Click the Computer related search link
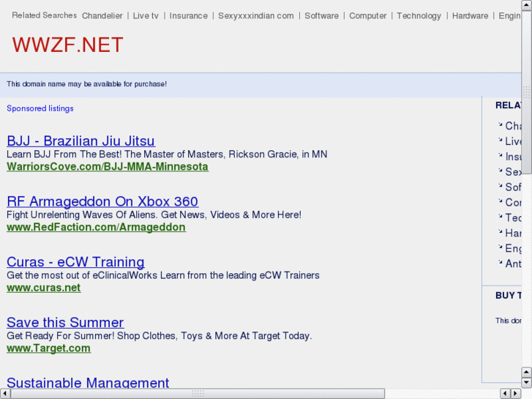The width and height of the screenshot is (532, 399). pos(368,16)
